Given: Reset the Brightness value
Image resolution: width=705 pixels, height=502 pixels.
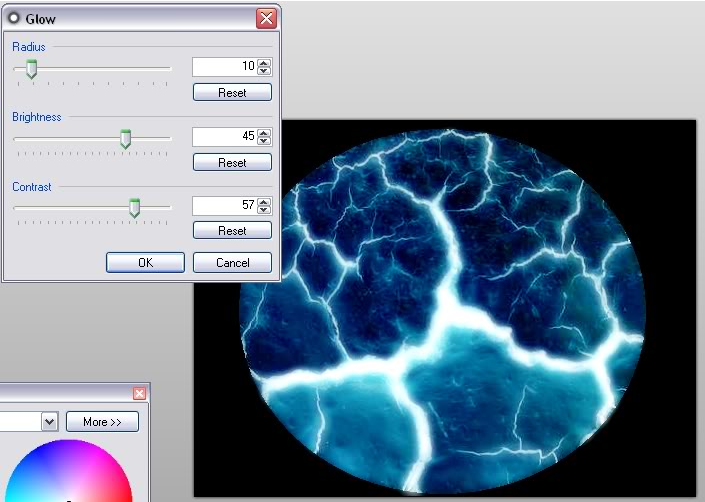Looking at the screenshot, I should tap(232, 162).
